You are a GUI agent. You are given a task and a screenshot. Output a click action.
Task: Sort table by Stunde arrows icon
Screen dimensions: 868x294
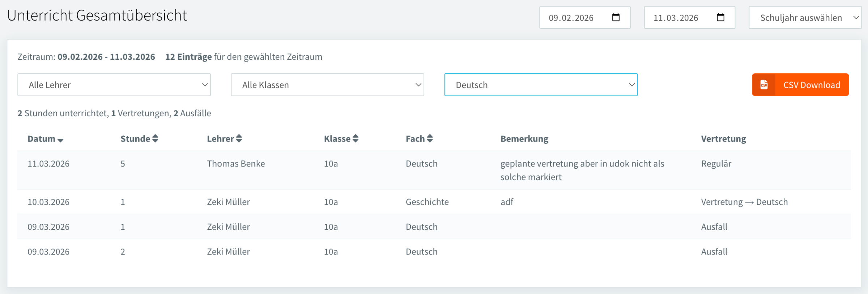(155, 139)
